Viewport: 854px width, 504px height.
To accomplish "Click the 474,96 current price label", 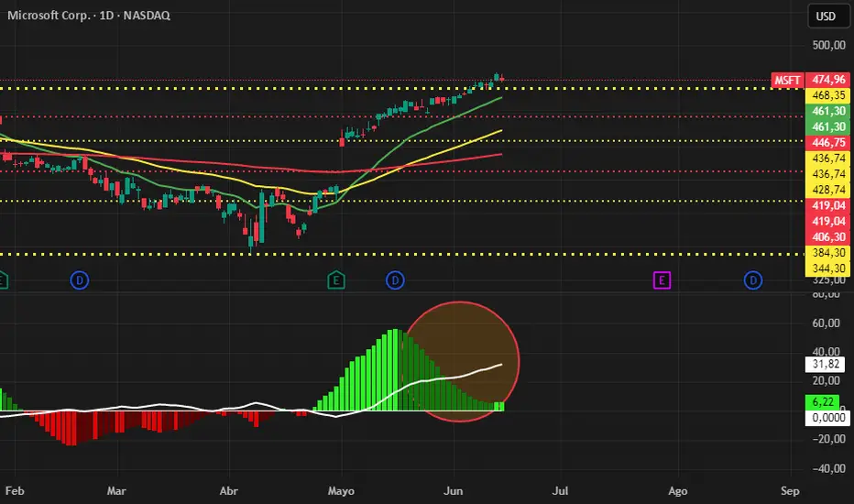I will 828,80.
